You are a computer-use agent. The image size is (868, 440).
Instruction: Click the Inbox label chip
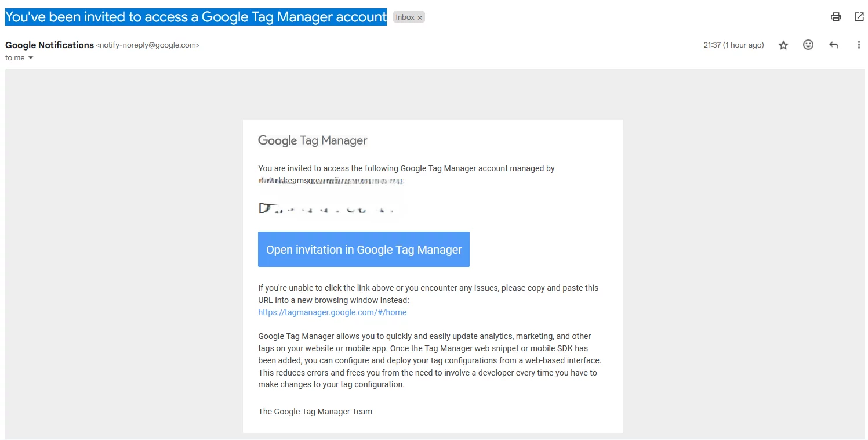coord(409,17)
